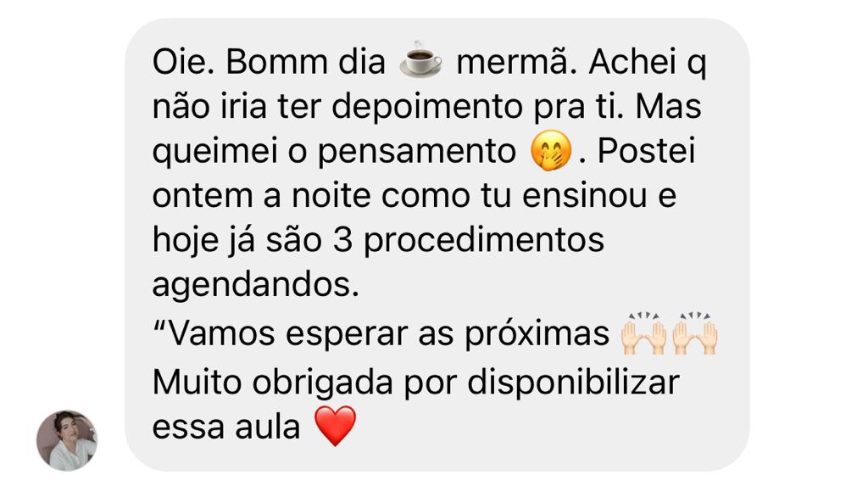
Task: Click the word "mermã" in the message
Action: tap(511, 61)
